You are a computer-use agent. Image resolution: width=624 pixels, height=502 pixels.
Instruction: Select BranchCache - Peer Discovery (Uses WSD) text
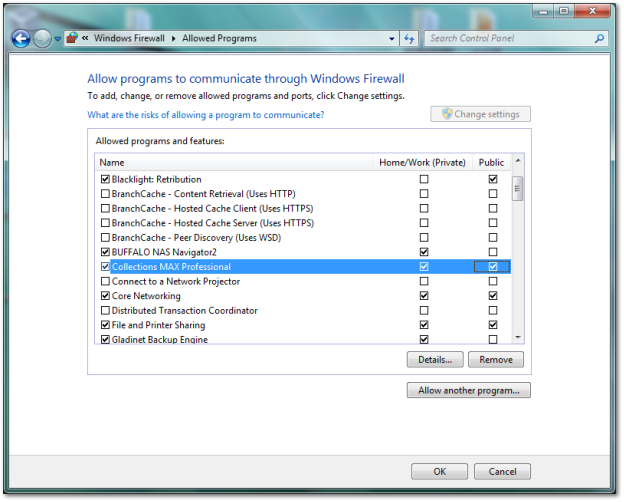196,237
